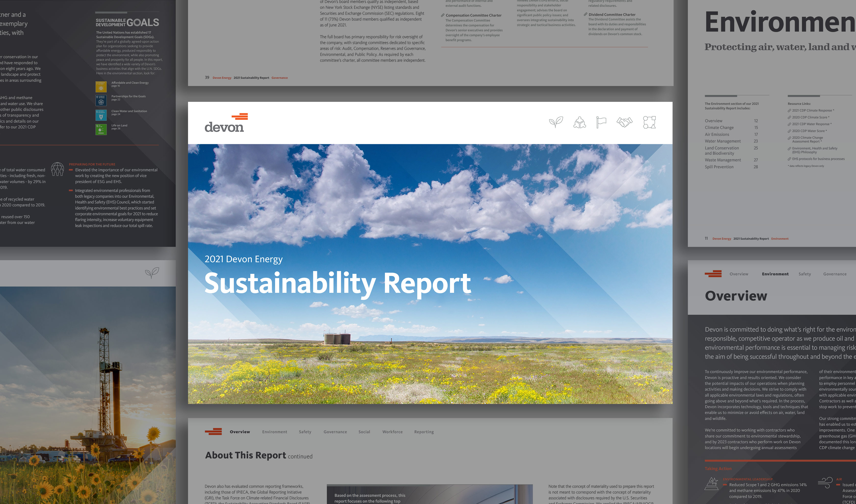The image size is (856, 504).
Task: Open the 2021 CDP Water Response link
Action: pos(812,124)
